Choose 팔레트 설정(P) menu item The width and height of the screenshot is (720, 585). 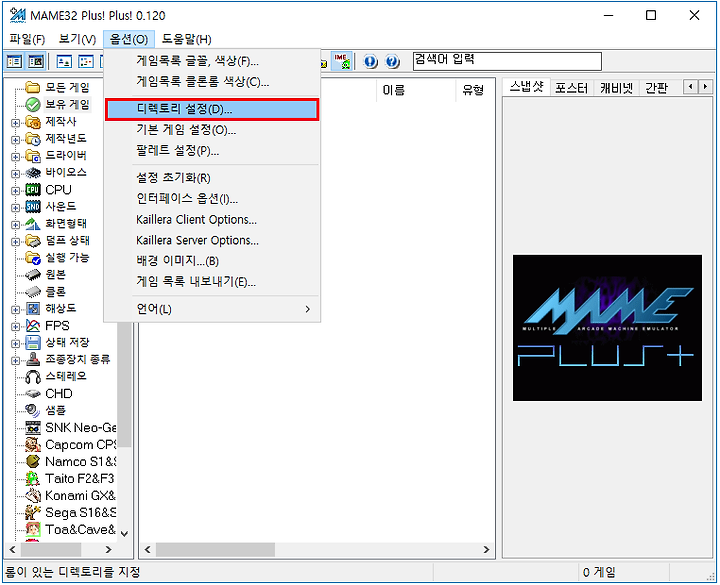tap(212, 151)
